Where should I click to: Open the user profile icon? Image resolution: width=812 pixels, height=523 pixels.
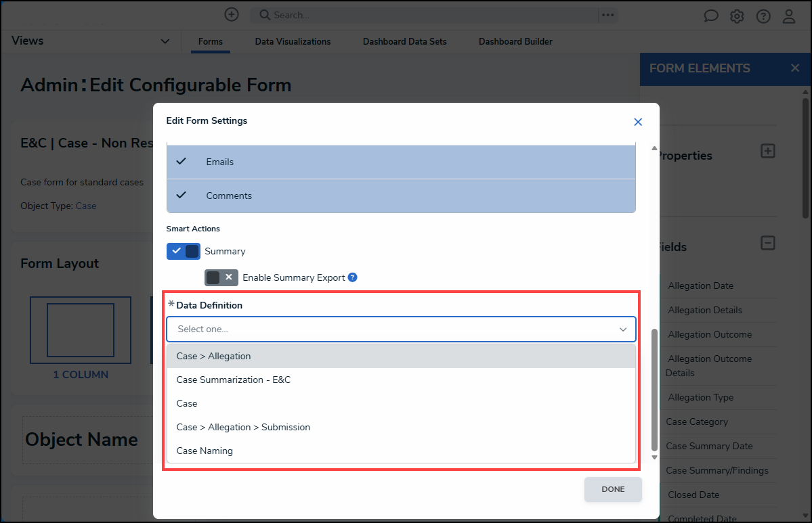789,16
